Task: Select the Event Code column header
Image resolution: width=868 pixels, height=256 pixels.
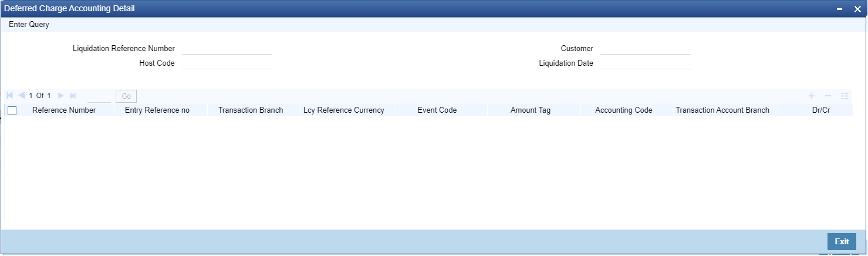Action: point(437,110)
